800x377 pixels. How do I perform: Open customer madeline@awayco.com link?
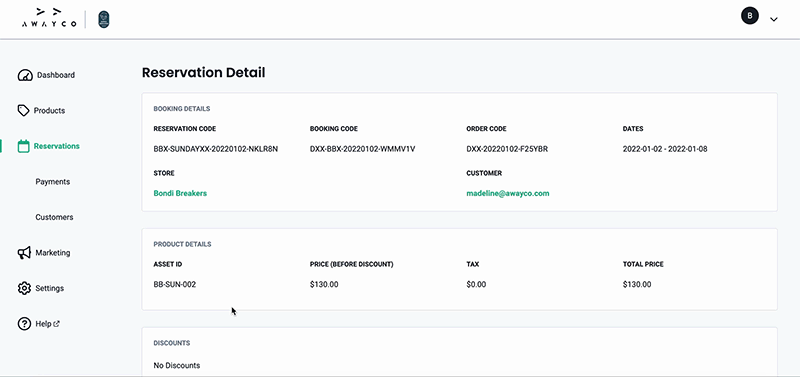[x=508, y=193]
